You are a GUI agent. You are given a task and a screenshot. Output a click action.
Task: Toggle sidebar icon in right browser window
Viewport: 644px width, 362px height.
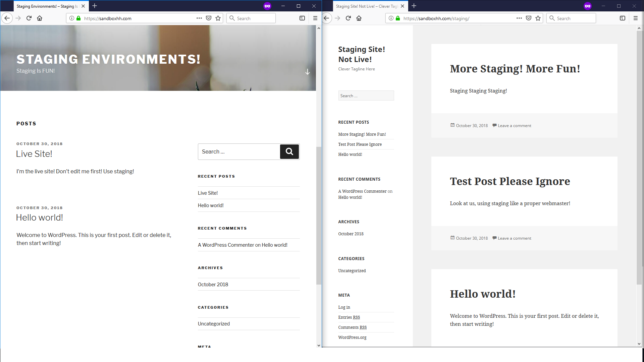tap(623, 18)
